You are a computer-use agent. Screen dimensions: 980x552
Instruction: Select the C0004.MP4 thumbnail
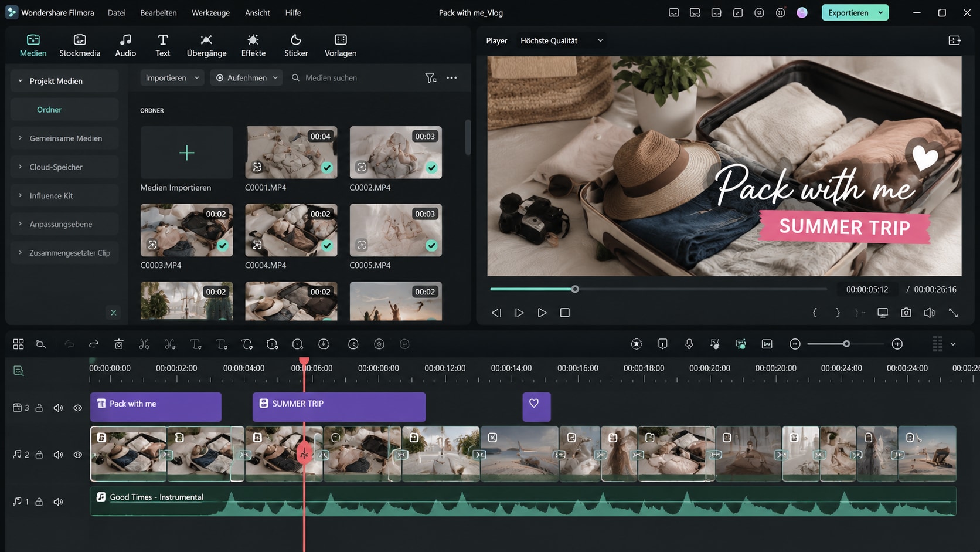[x=291, y=230]
